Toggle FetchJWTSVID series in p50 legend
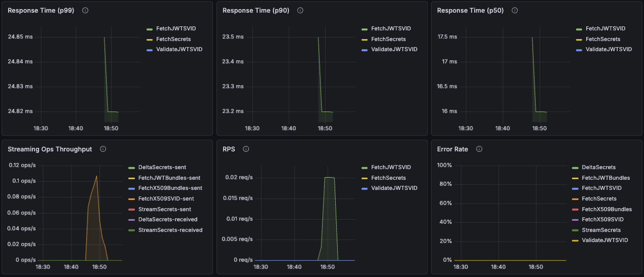 coord(605,28)
